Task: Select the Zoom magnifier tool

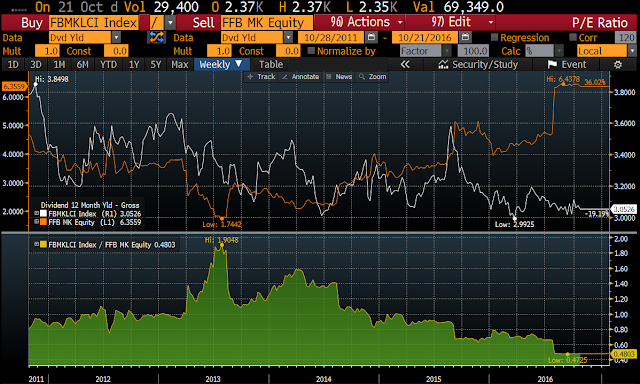Action: [x=372, y=77]
